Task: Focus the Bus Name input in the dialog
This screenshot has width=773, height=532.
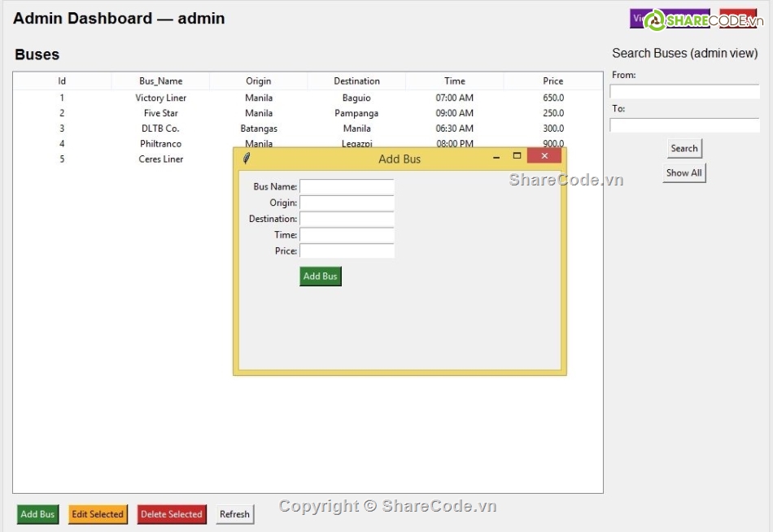Action: (347, 186)
